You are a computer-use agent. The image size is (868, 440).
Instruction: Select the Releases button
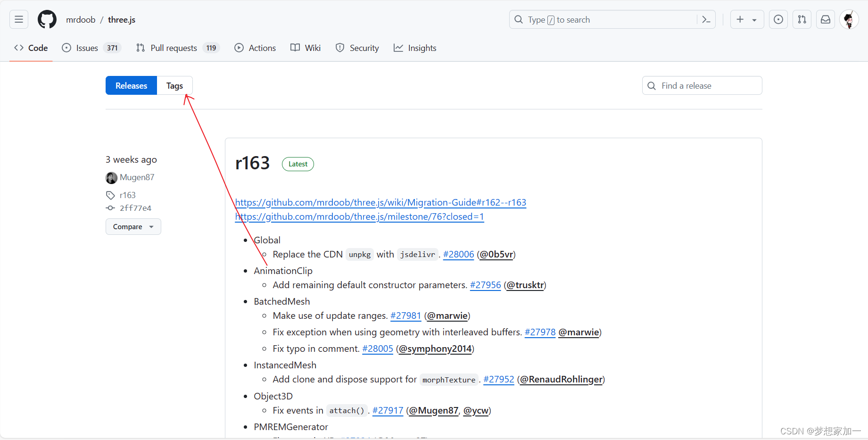pos(131,85)
